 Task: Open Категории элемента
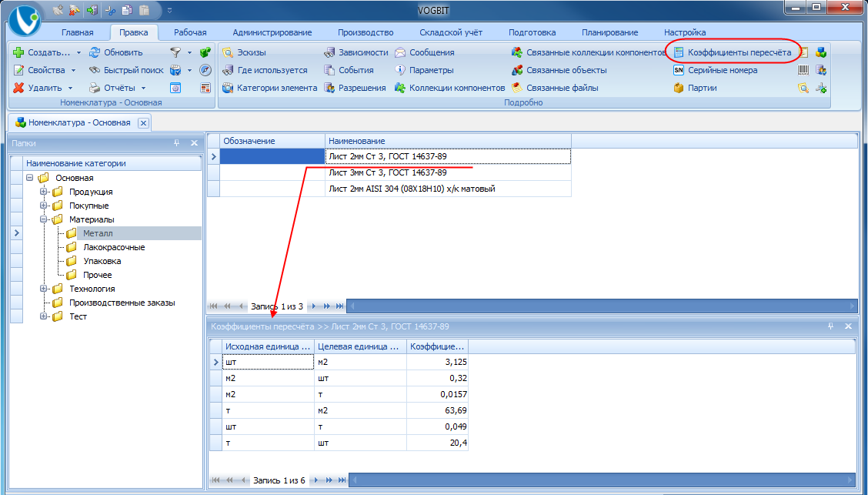[x=269, y=88]
